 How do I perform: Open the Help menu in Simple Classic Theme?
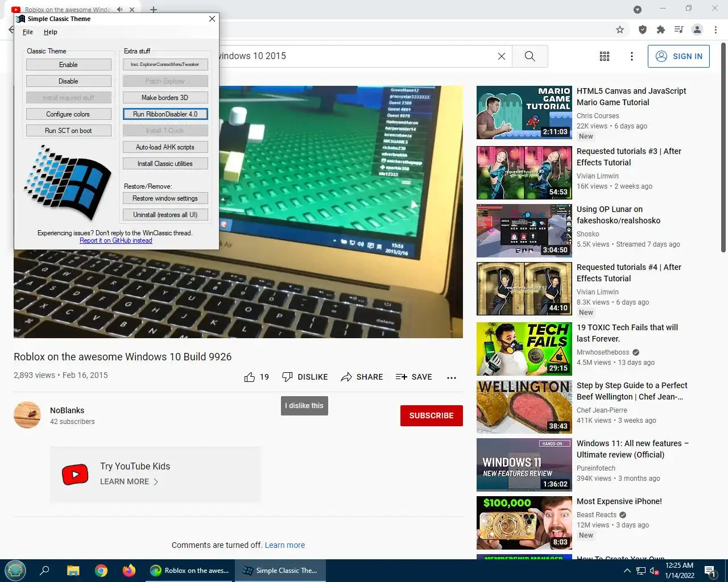point(51,32)
